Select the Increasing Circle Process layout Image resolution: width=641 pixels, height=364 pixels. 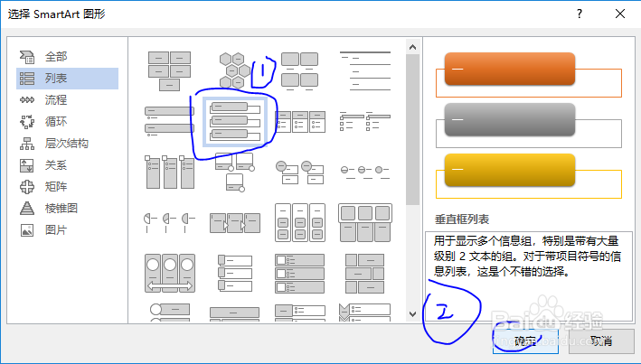click(365, 172)
